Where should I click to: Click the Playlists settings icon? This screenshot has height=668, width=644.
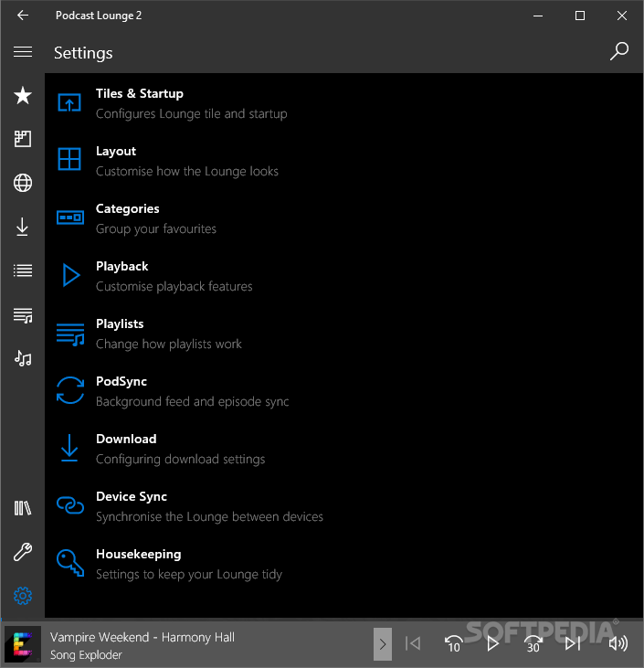click(70, 334)
